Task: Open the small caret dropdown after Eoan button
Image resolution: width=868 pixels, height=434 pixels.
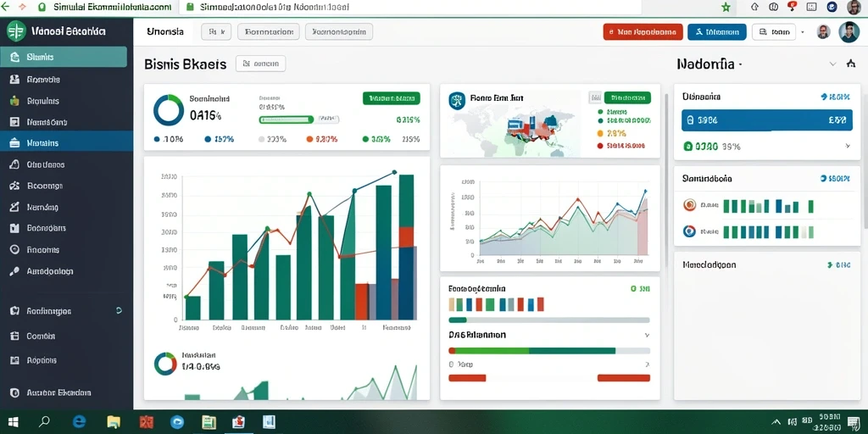Action: click(803, 33)
